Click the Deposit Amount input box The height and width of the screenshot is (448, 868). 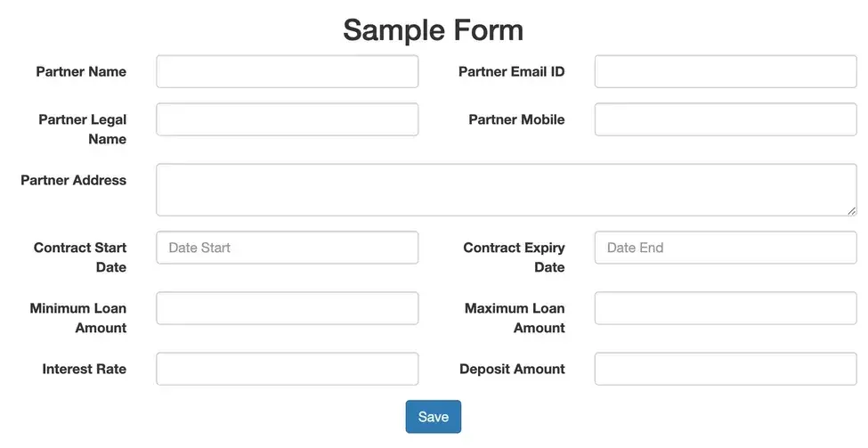726,369
